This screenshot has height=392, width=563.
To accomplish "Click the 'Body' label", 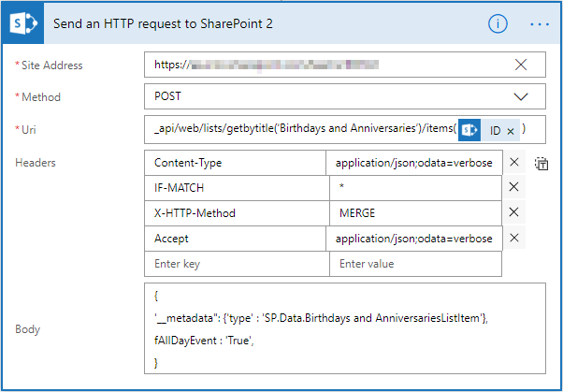I will click(27, 329).
